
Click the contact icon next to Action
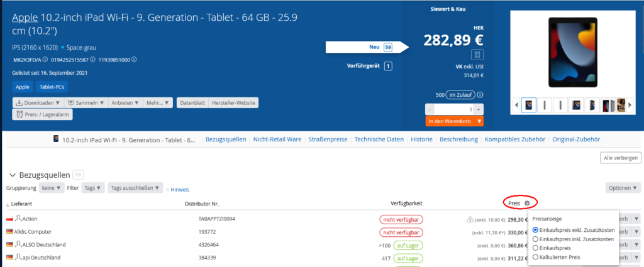18,219
